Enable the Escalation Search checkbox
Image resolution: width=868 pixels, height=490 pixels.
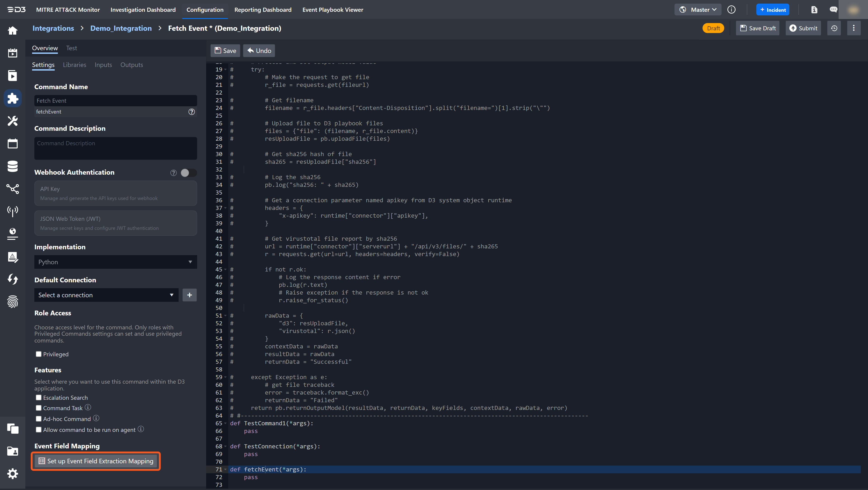(x=39, y=398)
